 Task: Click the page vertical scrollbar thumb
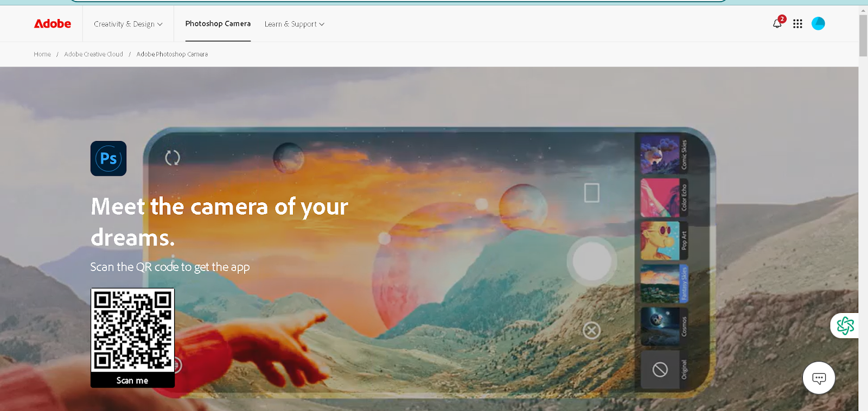[x=863, y=35]
